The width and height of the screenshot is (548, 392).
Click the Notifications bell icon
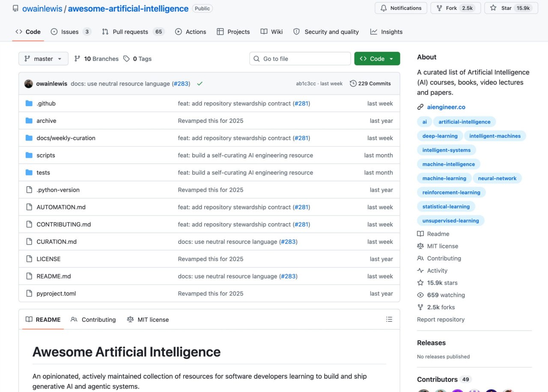(x=384, y=8)
